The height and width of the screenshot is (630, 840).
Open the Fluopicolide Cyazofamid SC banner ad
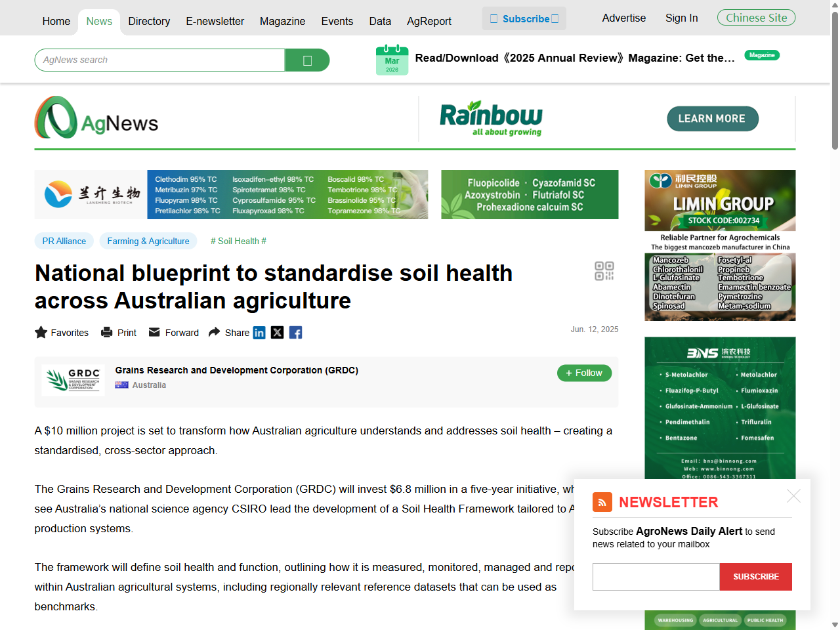pos(530,194)
